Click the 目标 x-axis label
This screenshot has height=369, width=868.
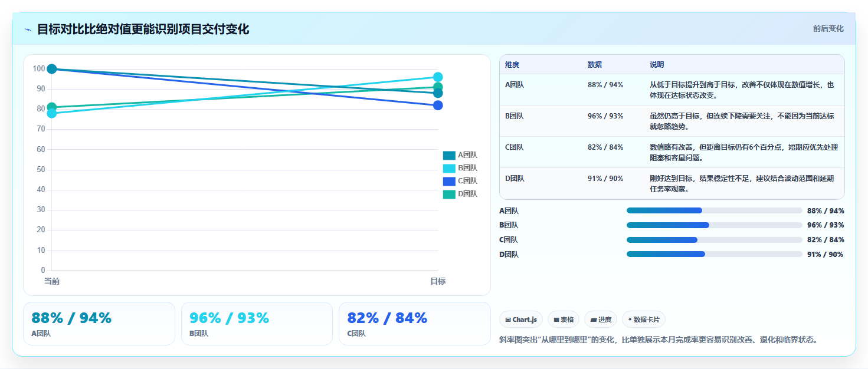coord(438,281)
